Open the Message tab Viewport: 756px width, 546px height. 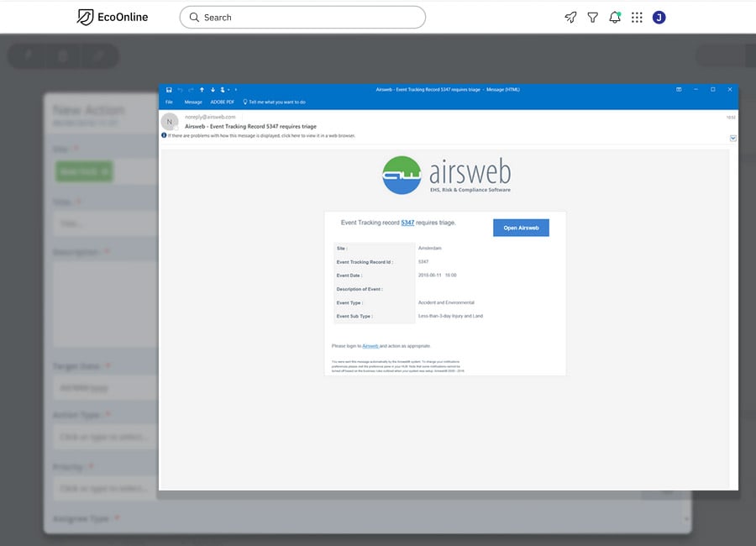[193, 102]
